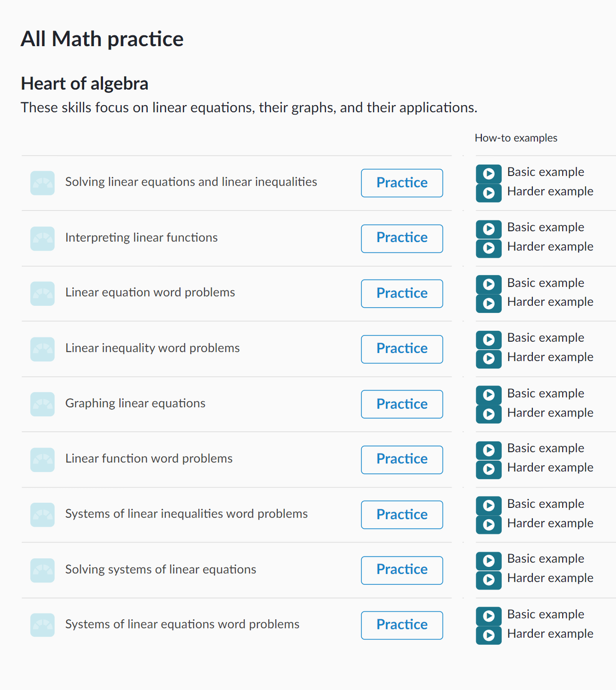
Task: Play Basic example video for Solving linear equations
Action: [x=489, y=174]
